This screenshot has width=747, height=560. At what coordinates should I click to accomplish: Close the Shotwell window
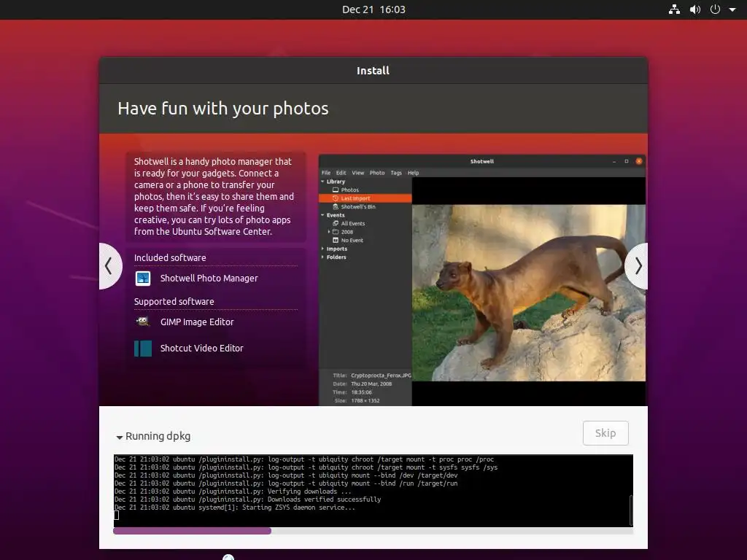639,161
